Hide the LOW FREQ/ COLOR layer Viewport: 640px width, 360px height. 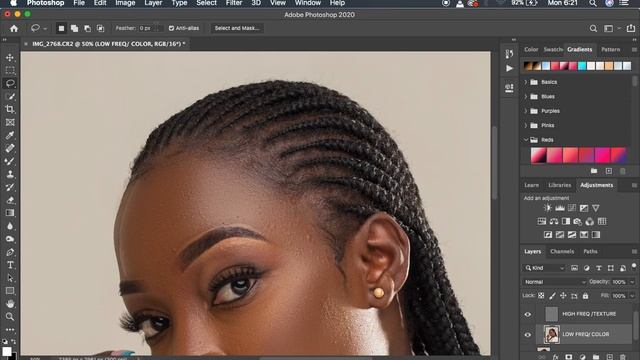click(x=527, y=335)
